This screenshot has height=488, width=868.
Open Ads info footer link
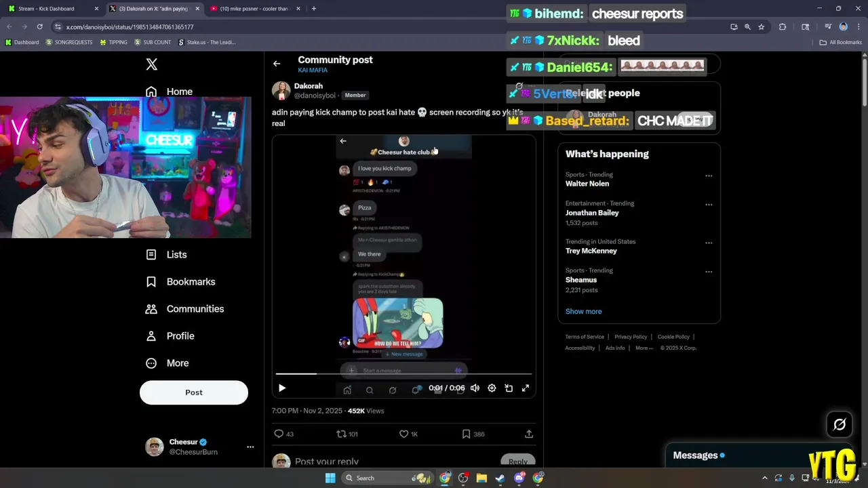click(615, 348)
